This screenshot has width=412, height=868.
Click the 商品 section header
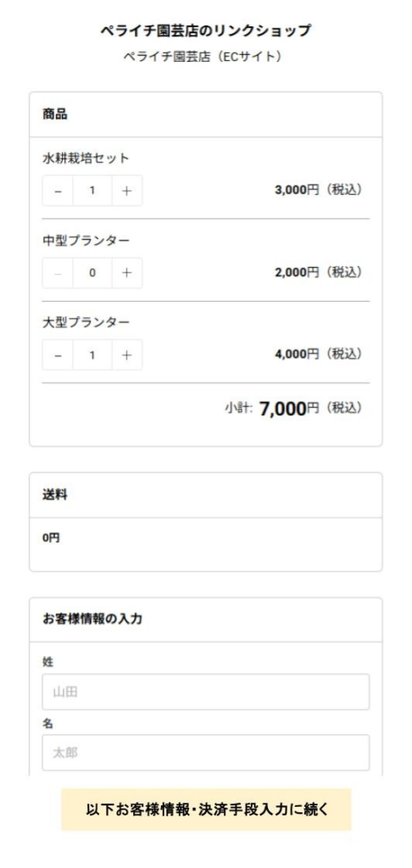[x=55, y=114]
